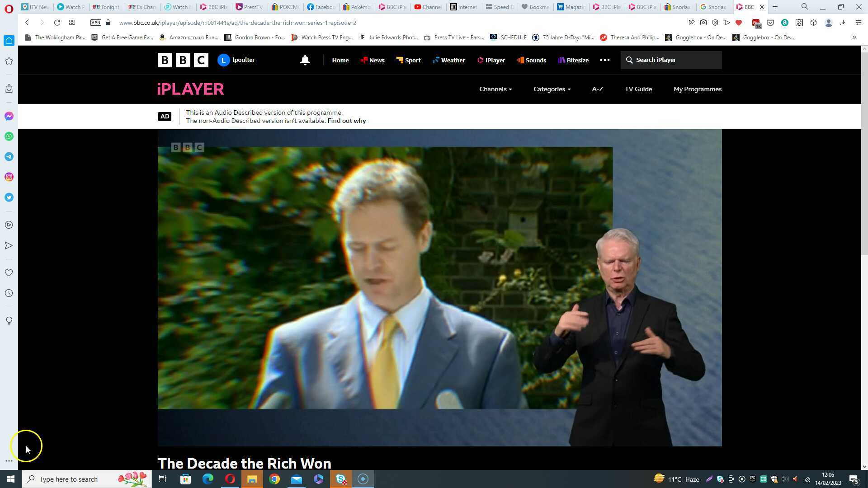Viewport: 868px width, 488px height.
Task: Click the "Find out why" link
Action: (346, 121)
